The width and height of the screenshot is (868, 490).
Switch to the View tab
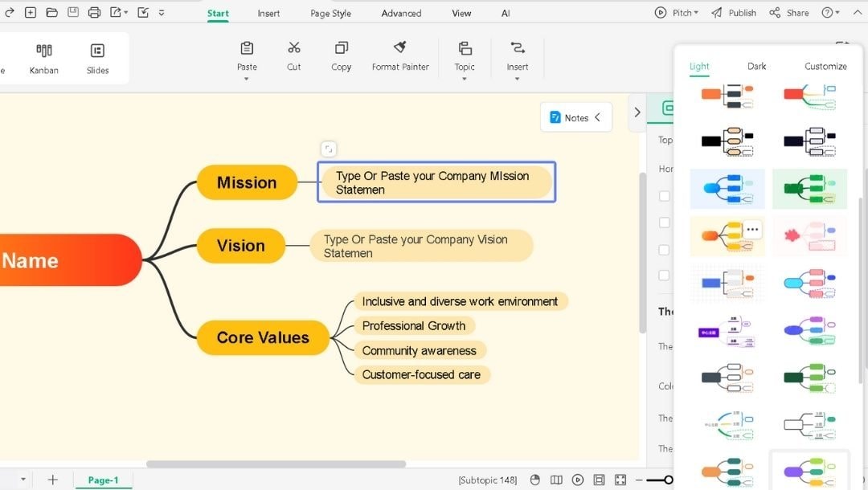(461, 13)
